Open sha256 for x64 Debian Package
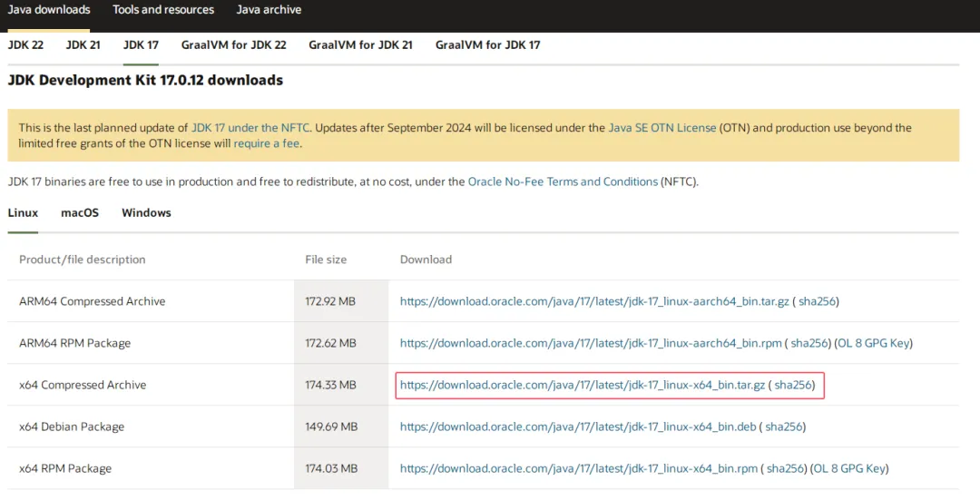This screenshot has height=500, width=980. point(784,426)
